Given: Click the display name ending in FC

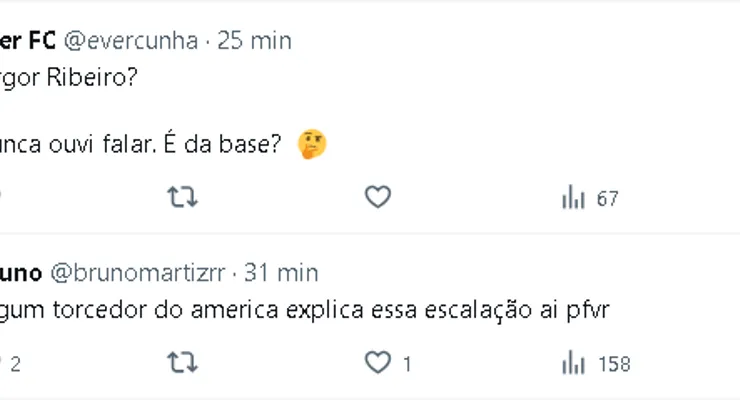Looking at the screenshot, I should tap(26, 41).
